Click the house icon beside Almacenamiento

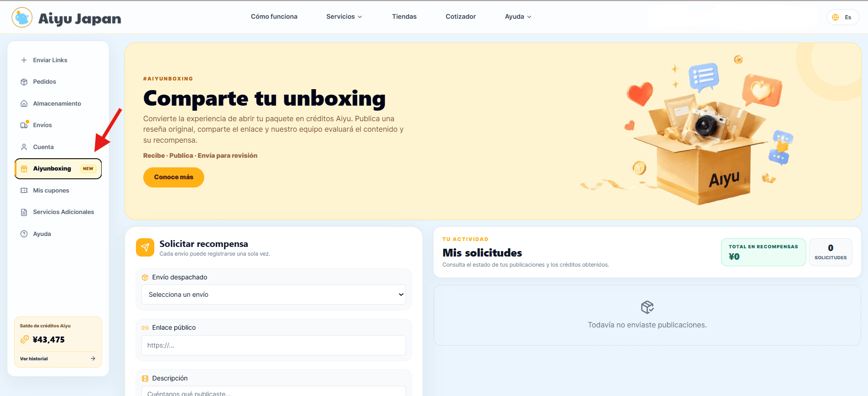[24, 103]
